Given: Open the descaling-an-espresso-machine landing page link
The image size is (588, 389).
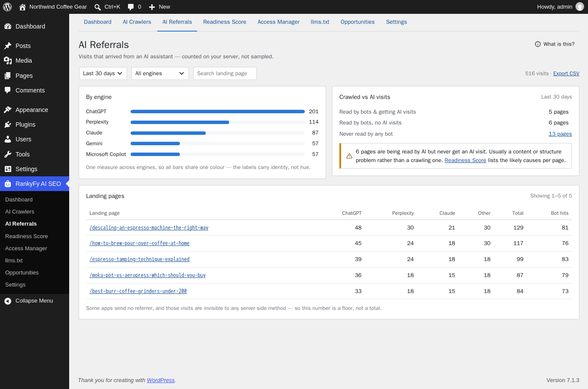Looking at the screenshot, I should click(149, 228).
